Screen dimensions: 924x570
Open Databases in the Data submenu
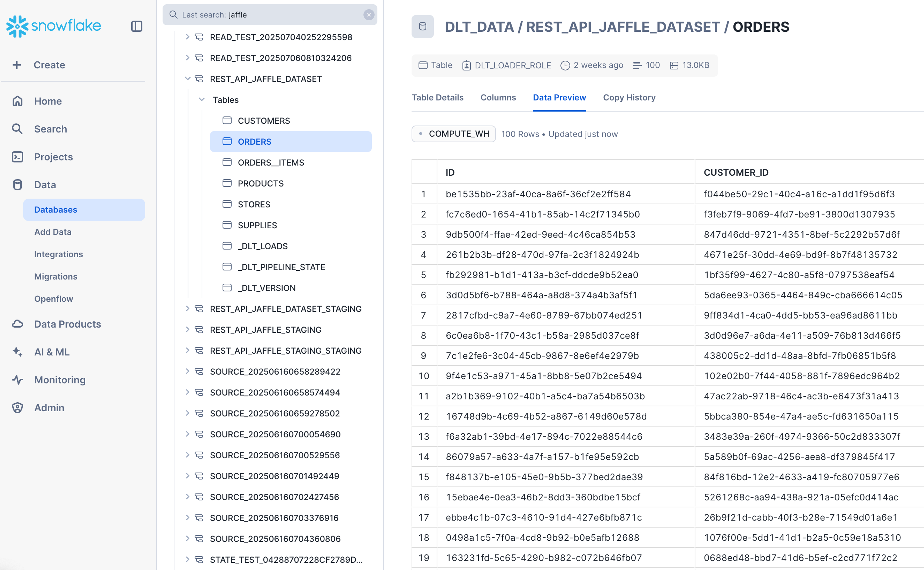(84, 210)
